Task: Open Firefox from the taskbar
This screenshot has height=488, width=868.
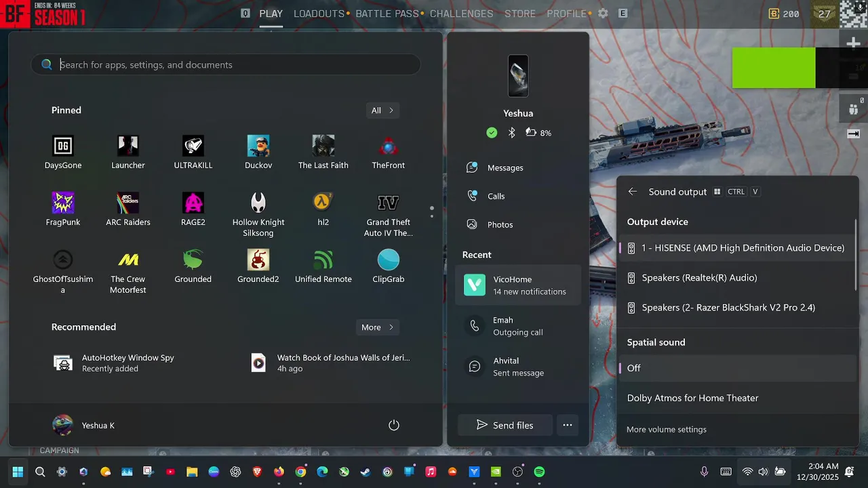Action: (x=279, y=472)
